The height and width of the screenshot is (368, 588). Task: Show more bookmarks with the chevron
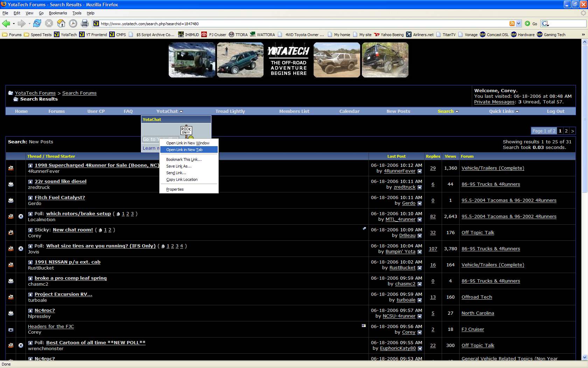[583, 35]
